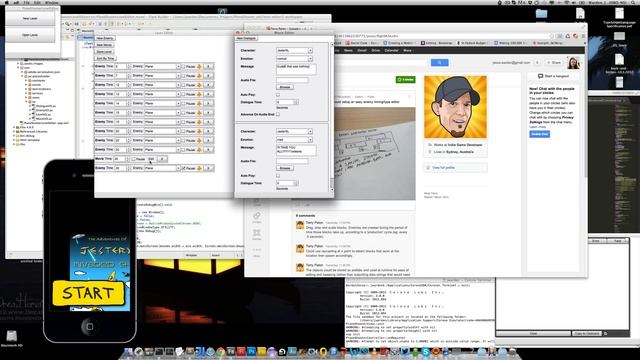Open the Window menu
This screenshot has width=640, height=360.
pyautogui.click(x=51, y=2)
